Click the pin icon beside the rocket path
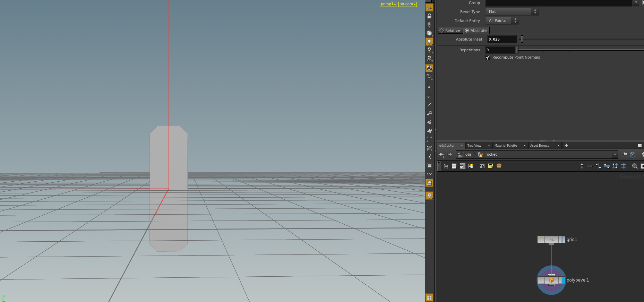The width and height of the screenshot is (644, 302). click(x=625, y=154)
